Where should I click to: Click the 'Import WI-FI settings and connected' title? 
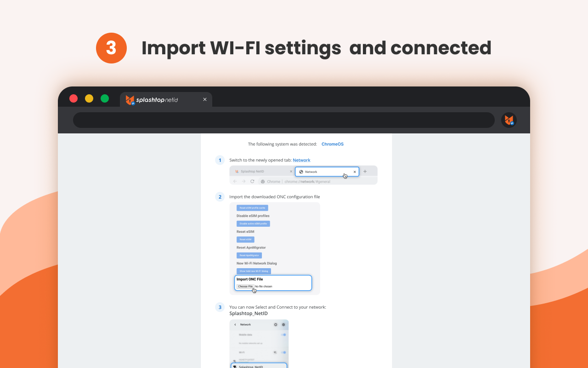pyautogui.click(x=317, y=48)
